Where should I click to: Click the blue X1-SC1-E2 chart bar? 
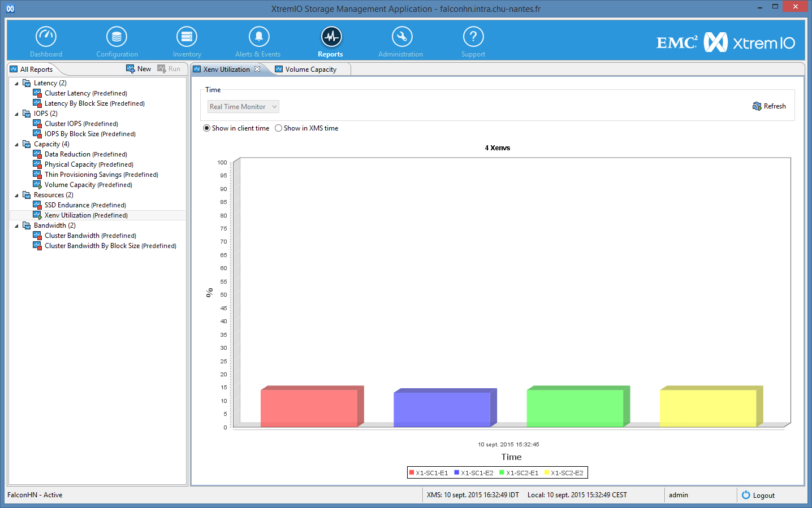pyautogui.click(x=445, y=408)
